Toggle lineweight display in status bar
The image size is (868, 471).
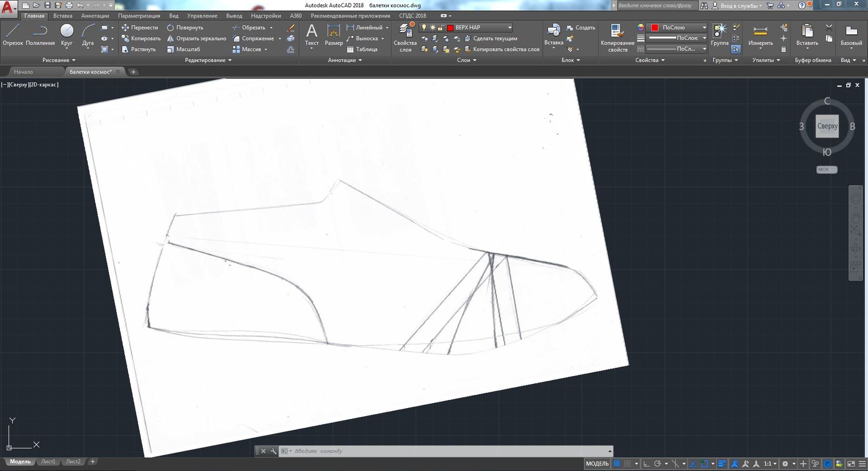coord(722,464)
